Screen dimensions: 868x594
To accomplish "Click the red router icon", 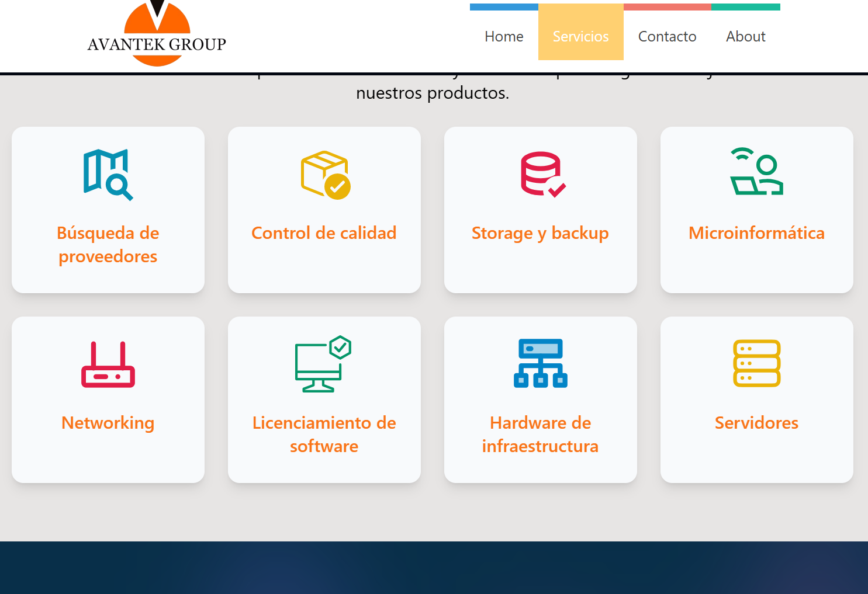I will 108,364.
